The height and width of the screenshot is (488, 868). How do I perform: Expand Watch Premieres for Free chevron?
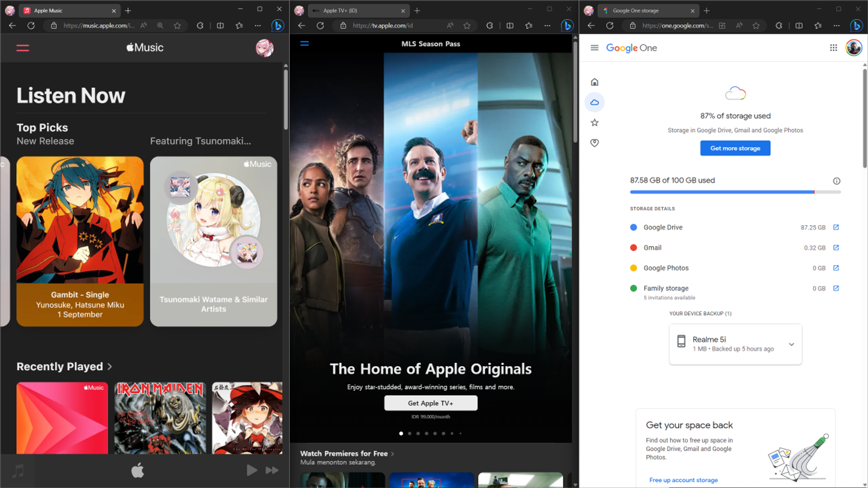[392, 454]
